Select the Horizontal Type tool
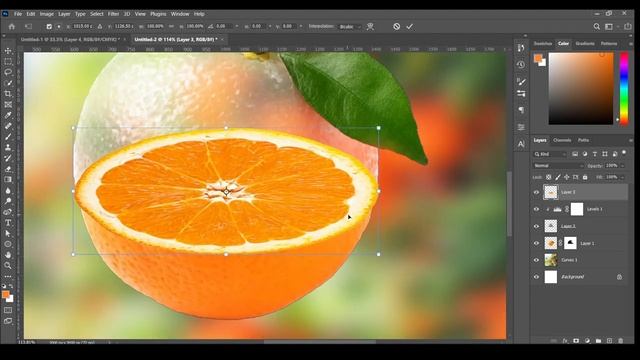 [x=8, y=223]
